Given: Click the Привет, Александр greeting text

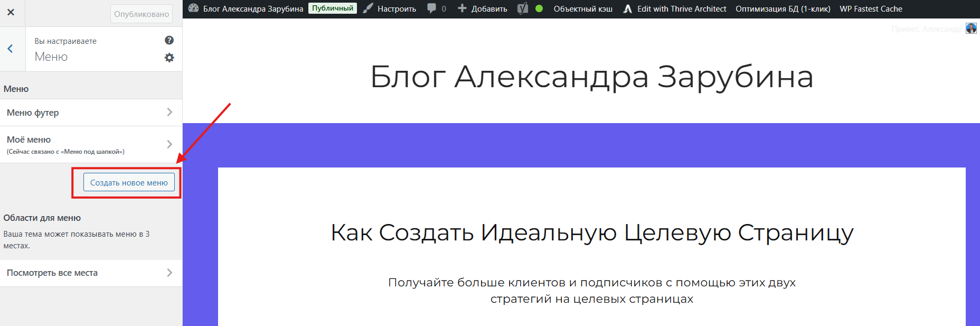Looking at the screenshot, I should coord(927,29).
